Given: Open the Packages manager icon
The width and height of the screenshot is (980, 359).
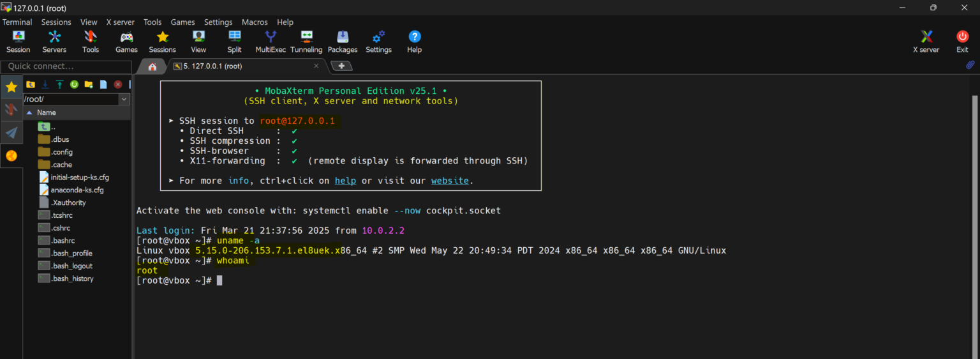Looking at the screenshot, I should [343, 42].
